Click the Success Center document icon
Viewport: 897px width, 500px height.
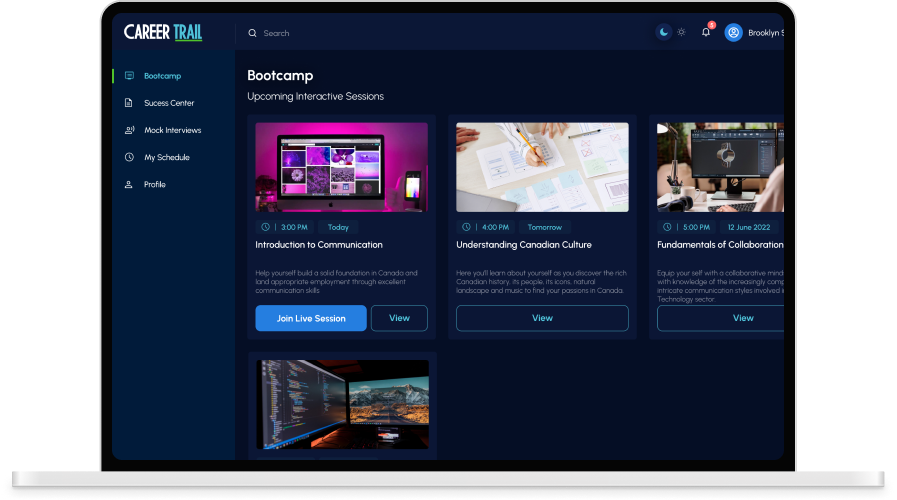pyautogui.click(x=129, y=103)
